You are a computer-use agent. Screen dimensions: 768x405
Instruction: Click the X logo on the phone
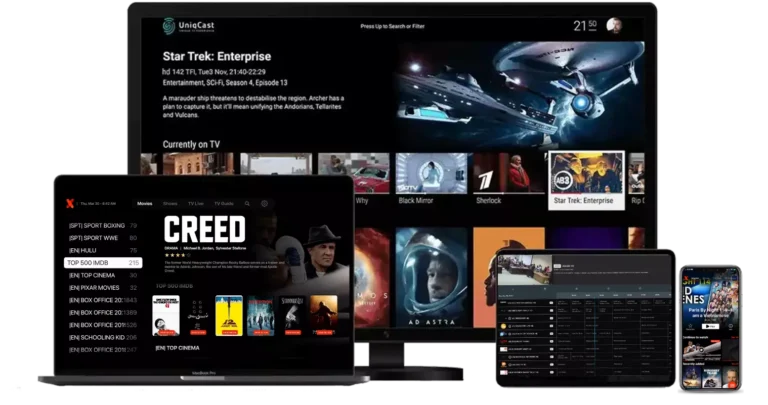[687, 278]
